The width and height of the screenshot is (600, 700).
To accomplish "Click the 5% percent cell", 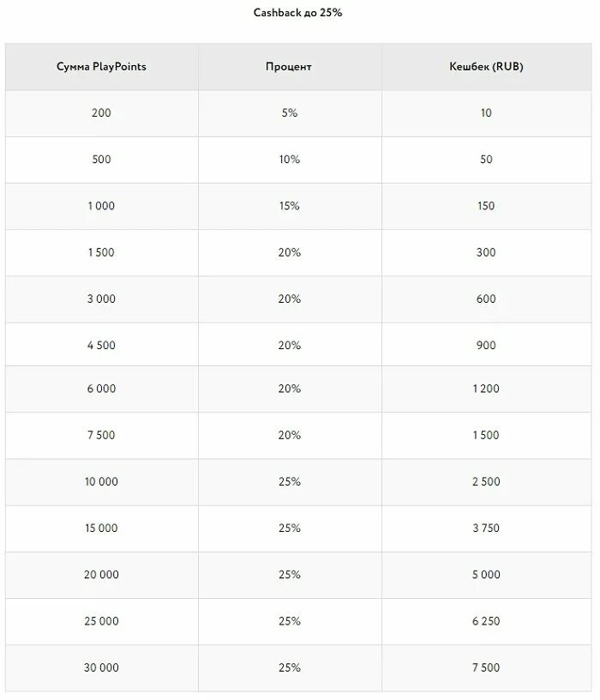I will click(x=289, y=113).
